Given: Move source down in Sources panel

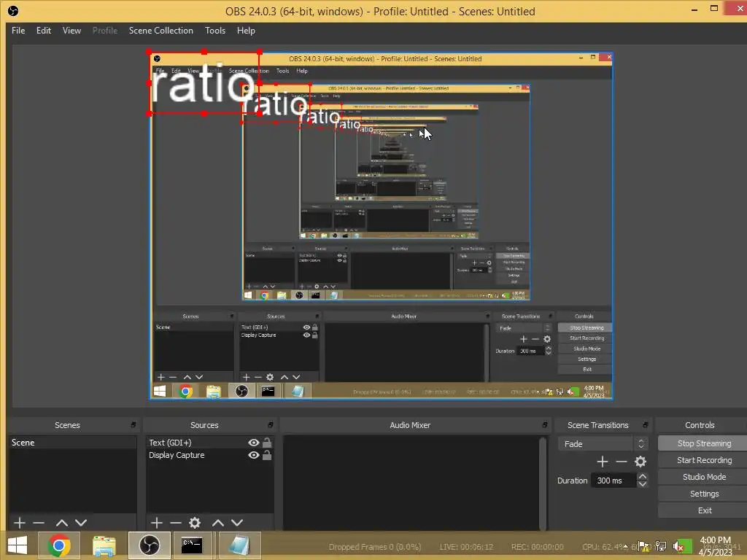Looking at the screenshot, I should pyautogui.click(x=237, y=523).
